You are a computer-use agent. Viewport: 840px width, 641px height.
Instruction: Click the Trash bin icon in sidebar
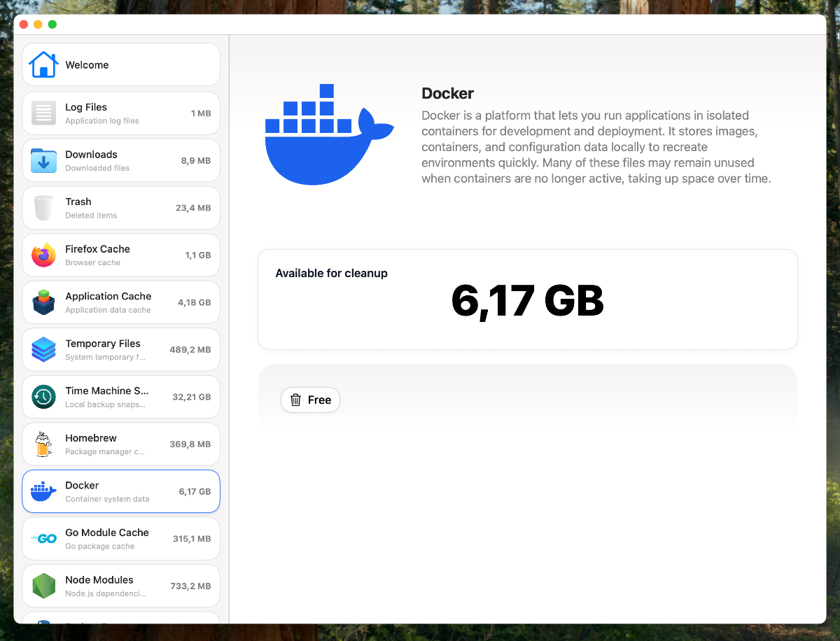coord(43,208)
